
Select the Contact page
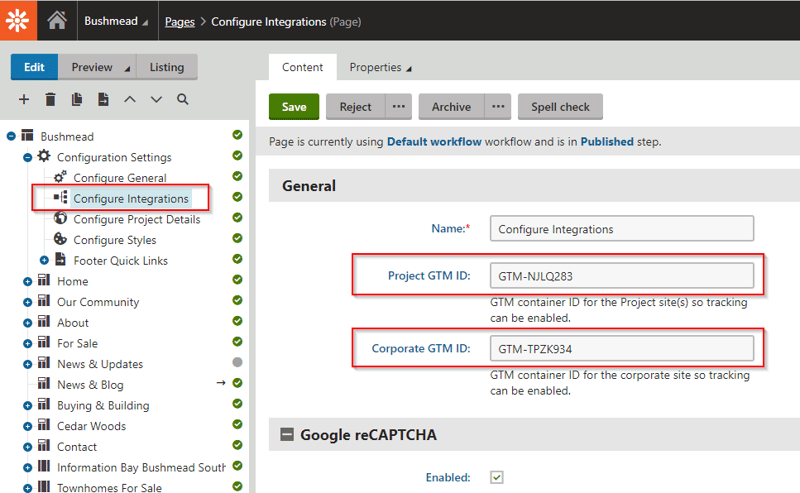tap(77, 447)
